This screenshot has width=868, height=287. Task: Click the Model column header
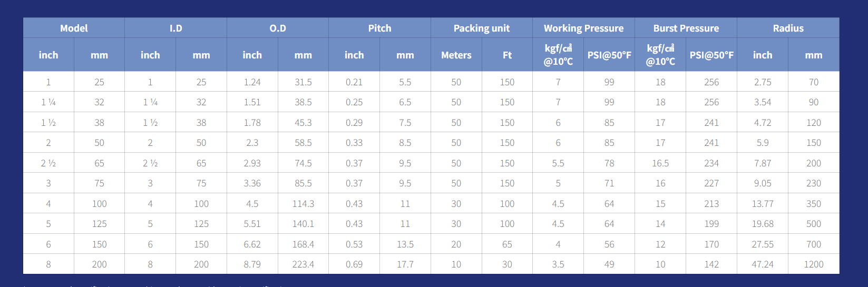(74, 28)
